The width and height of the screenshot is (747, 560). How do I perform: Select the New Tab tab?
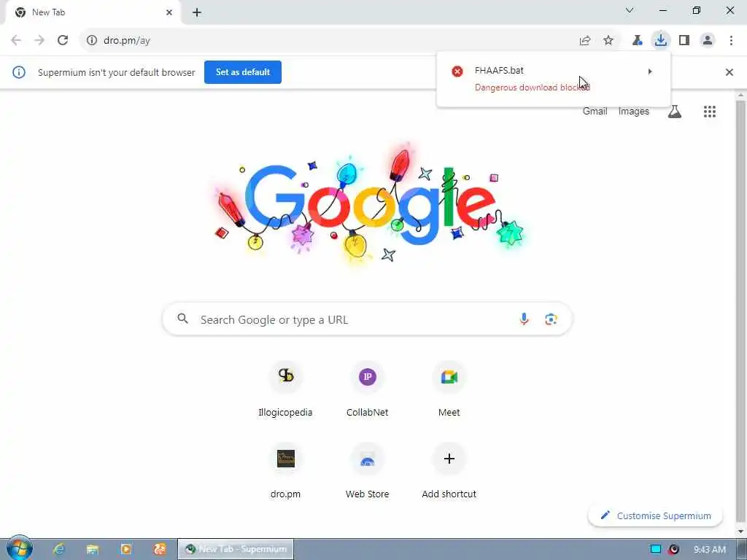tap(93, 12)
